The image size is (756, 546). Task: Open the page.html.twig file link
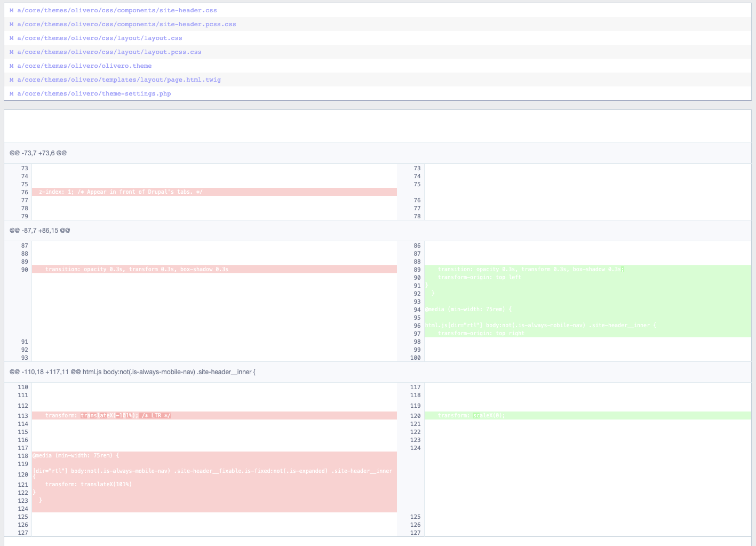tap(119, 80)
